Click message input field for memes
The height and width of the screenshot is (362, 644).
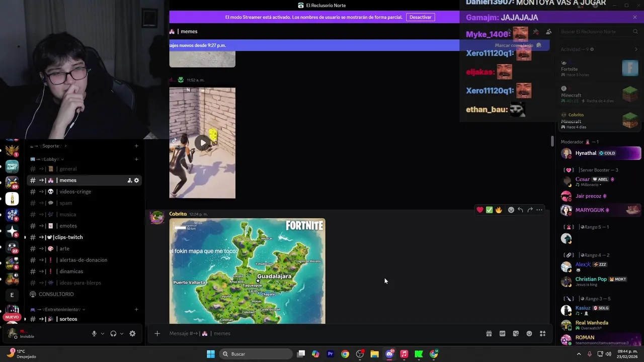click(x=322, y=333)
